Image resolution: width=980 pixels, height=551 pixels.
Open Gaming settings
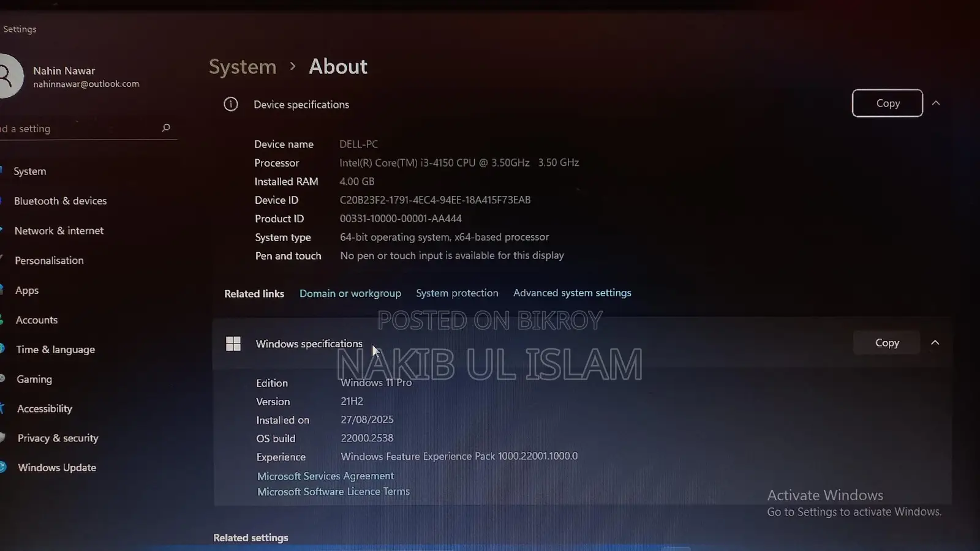pyautogui.click(x=34, y=379)
